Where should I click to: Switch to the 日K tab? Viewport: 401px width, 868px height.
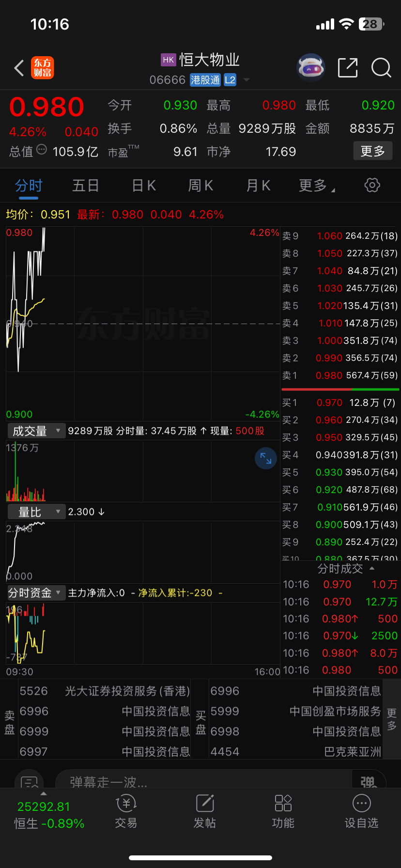(x=144, y=186)
